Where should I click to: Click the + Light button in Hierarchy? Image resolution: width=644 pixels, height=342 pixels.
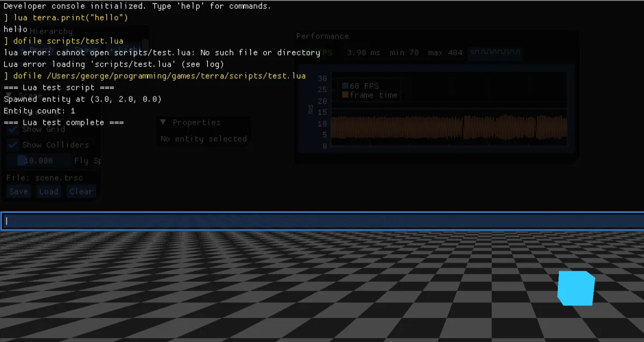click(x=125, y=49)
